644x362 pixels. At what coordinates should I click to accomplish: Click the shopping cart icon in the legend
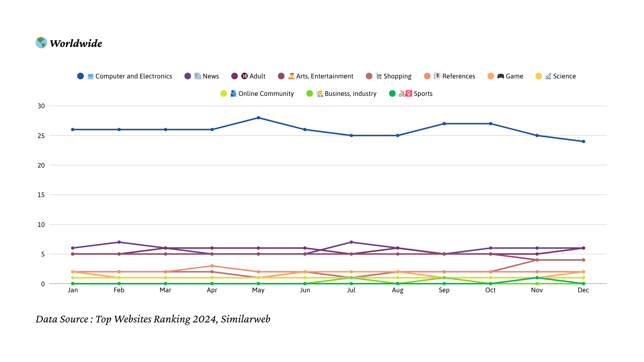point(379,76)
